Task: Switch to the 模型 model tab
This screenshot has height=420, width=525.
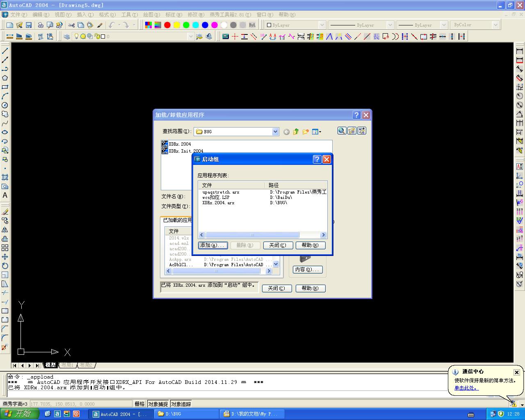Action: (x=50, y=365)
